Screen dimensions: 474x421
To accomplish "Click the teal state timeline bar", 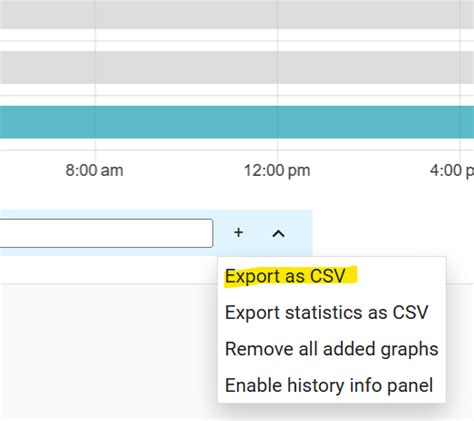I will click(x=237, y=122).
